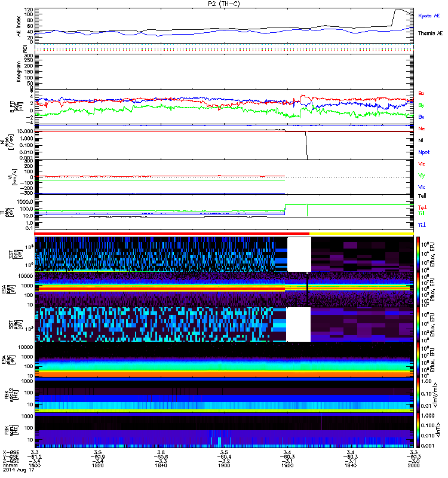448x478 pixels.
Task: Click the FBK electric field mV/m colorbar
Action: coord(418,396)
